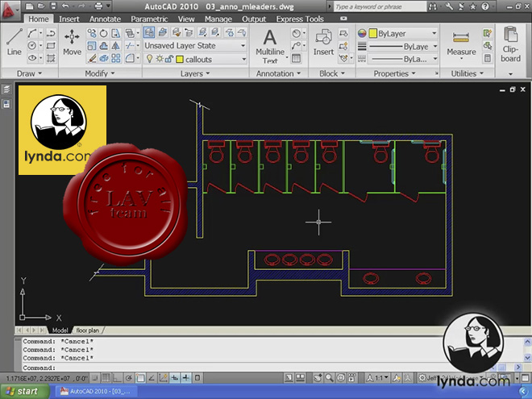Click the Rotate tool in Modify panel

tap(103, 33)
